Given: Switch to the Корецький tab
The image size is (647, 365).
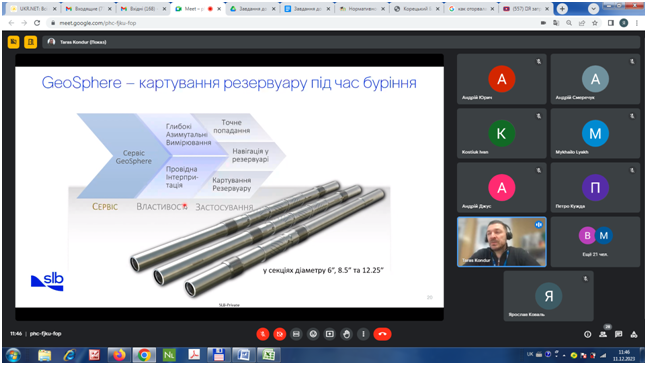Looking at the screenshot, I should click(x=416, y=9).
